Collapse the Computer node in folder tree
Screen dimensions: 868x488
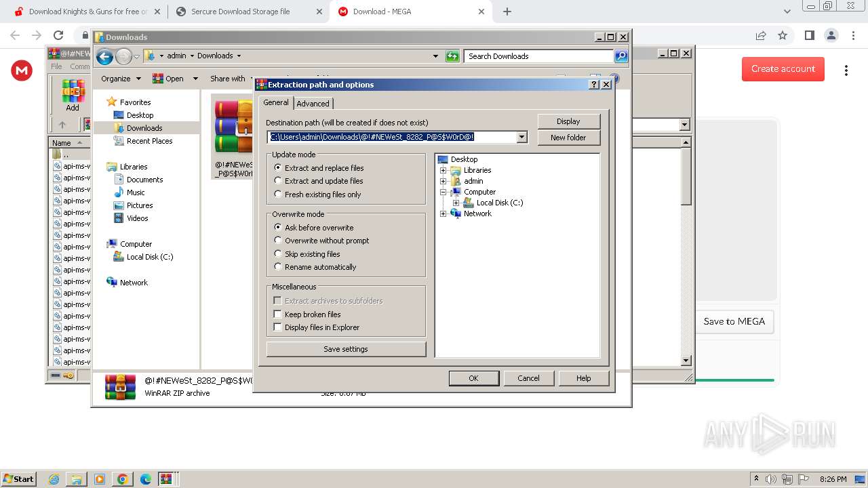[443, 192]
